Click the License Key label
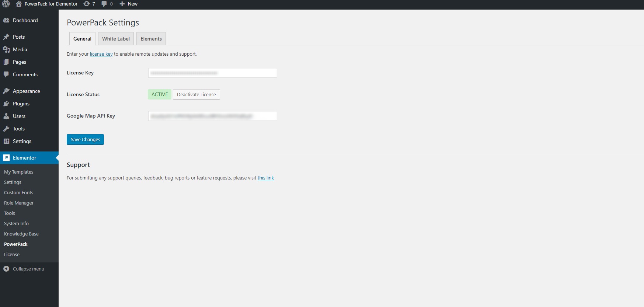 point(80,73)
